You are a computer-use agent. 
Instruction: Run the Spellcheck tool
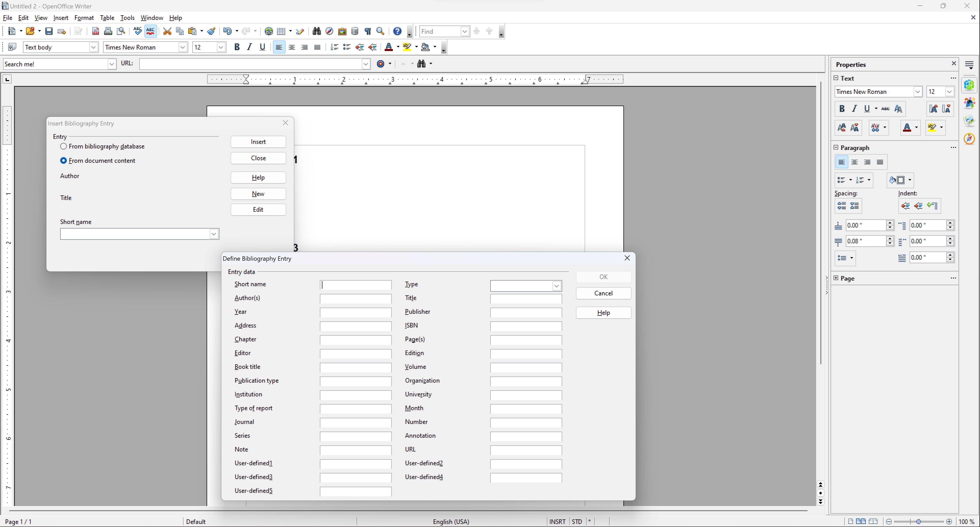click(x=137, y=31)
